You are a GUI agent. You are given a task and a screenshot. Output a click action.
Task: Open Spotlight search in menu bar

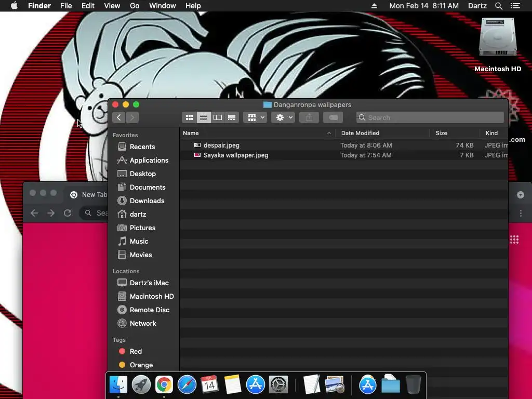coord(498,6)
